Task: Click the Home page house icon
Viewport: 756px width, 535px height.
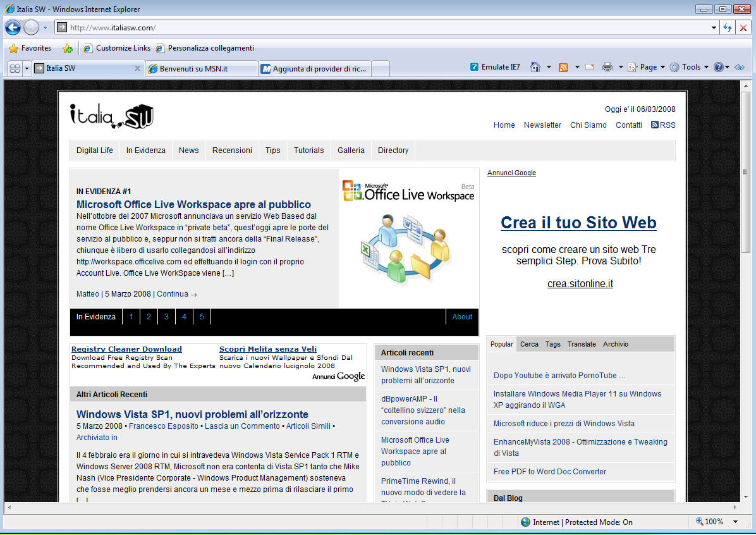Action: point(535,67)
